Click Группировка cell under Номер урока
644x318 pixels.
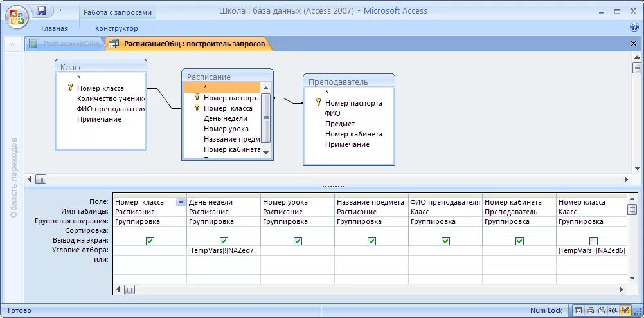298,221
